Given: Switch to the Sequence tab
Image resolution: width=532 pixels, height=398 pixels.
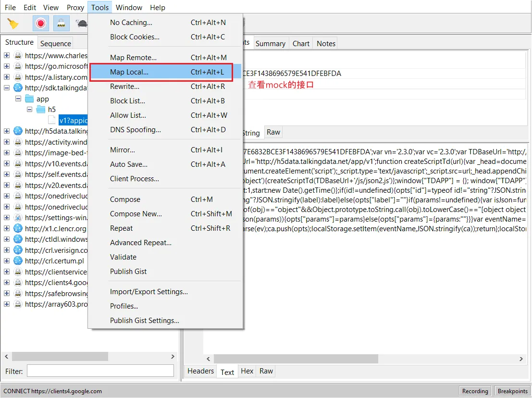Looking at the screenshot, I should click(x=56, y=43).
